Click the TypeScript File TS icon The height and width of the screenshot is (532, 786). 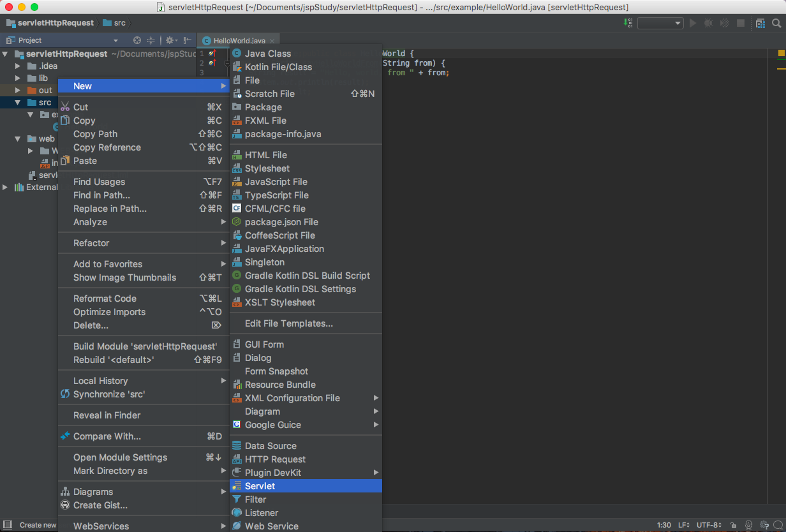point(237,195)
